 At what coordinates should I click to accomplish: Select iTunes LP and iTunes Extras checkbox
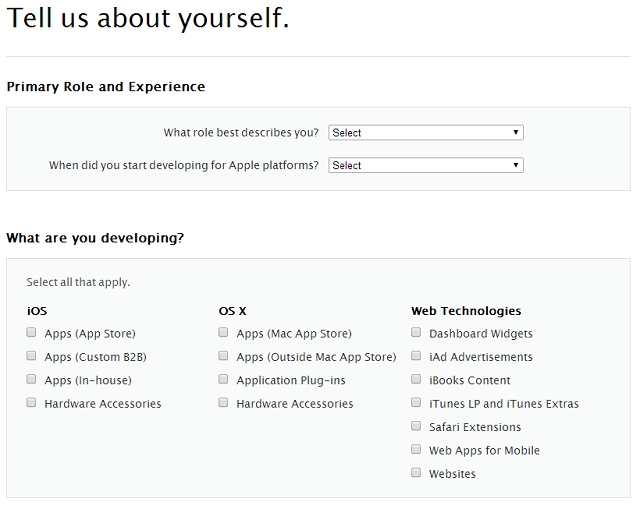(x=416, y=402)
